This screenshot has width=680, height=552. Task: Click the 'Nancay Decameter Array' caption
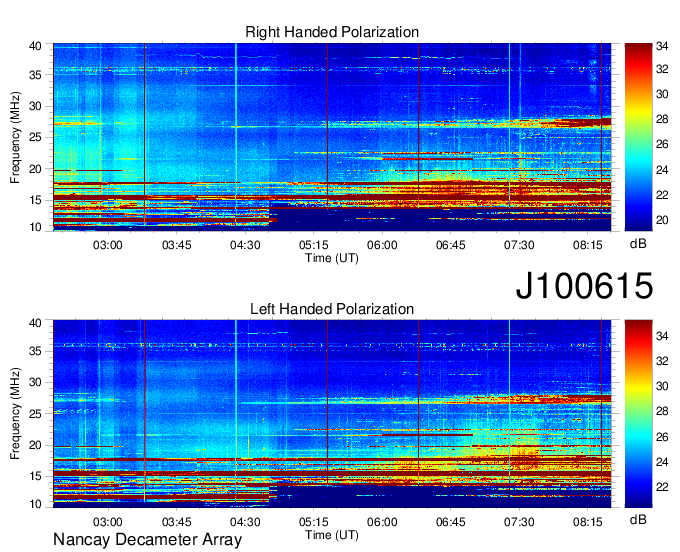147,540
